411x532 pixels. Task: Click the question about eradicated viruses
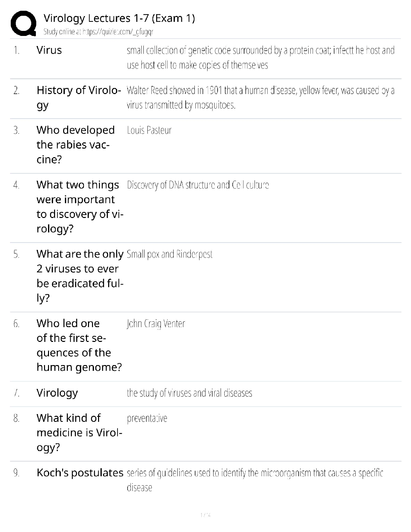pos(80,276)
